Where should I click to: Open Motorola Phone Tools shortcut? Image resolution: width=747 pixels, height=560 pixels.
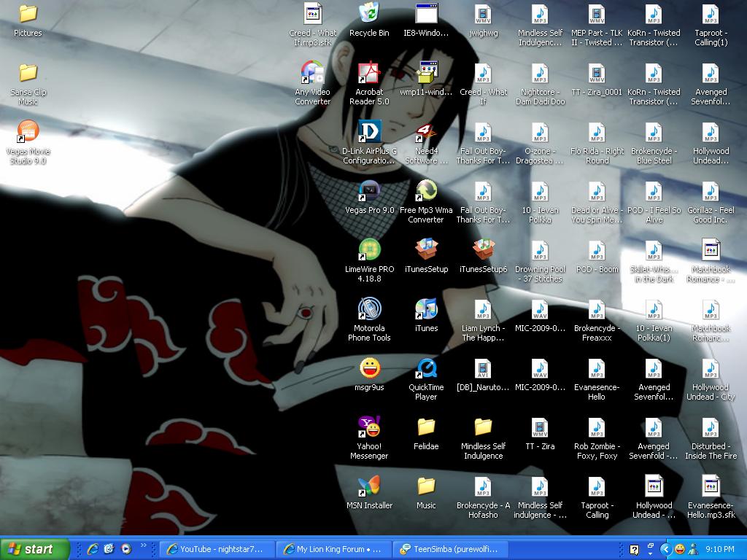pos(369,310)
